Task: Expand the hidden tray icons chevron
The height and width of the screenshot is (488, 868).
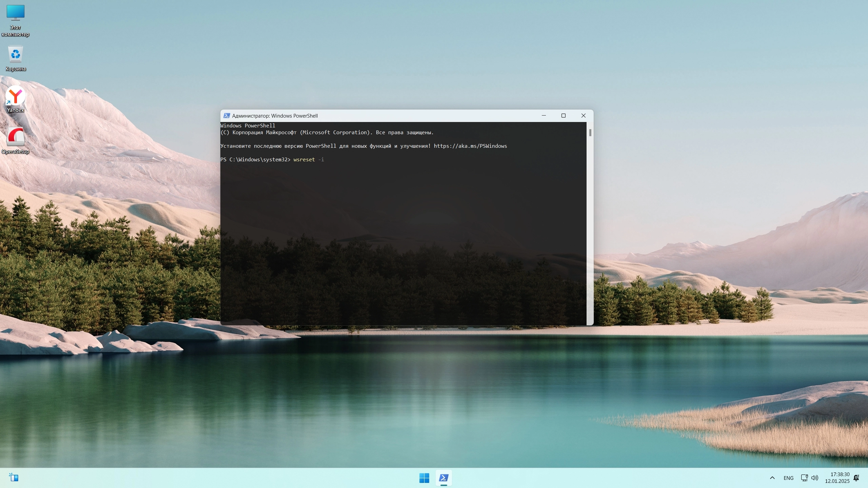Action: tap(772, 478)
